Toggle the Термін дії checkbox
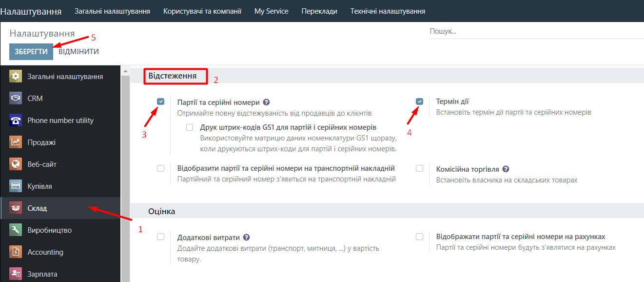Viewport: 644px width, 282px height. tap(419, 101)
